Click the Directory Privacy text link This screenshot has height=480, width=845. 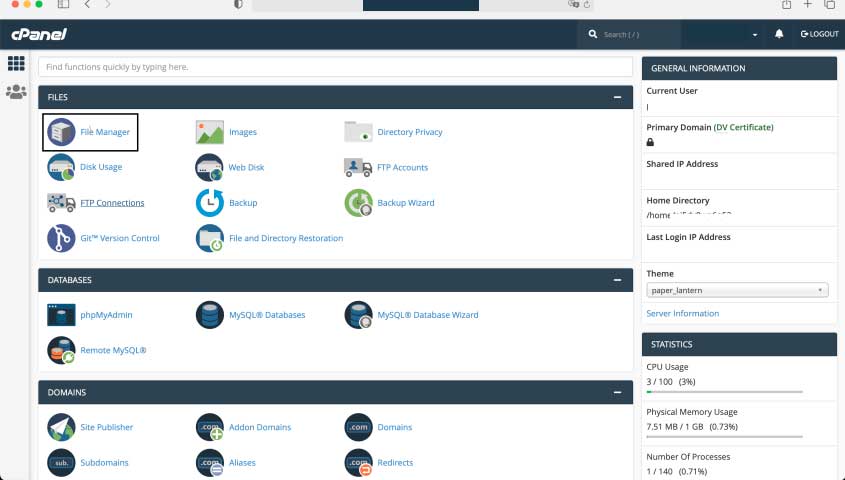[410, 132]
